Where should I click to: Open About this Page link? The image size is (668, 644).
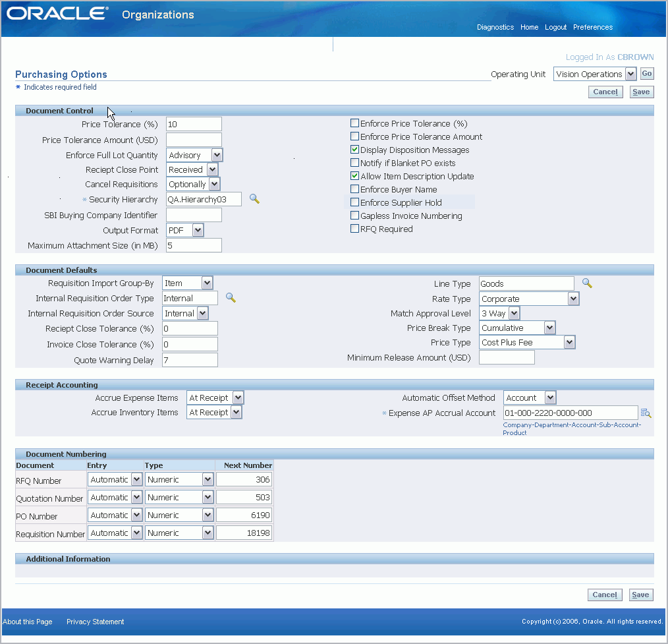27,622
